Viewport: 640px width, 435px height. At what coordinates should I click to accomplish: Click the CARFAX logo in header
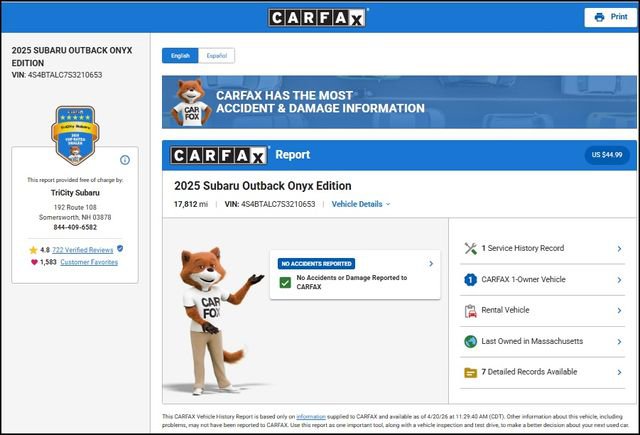[x=319, y=17]
